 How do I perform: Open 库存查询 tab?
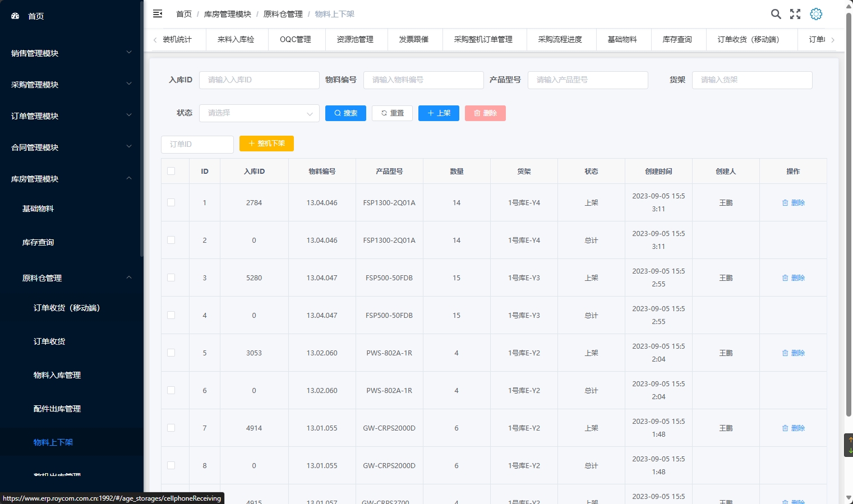coord(677,39)
